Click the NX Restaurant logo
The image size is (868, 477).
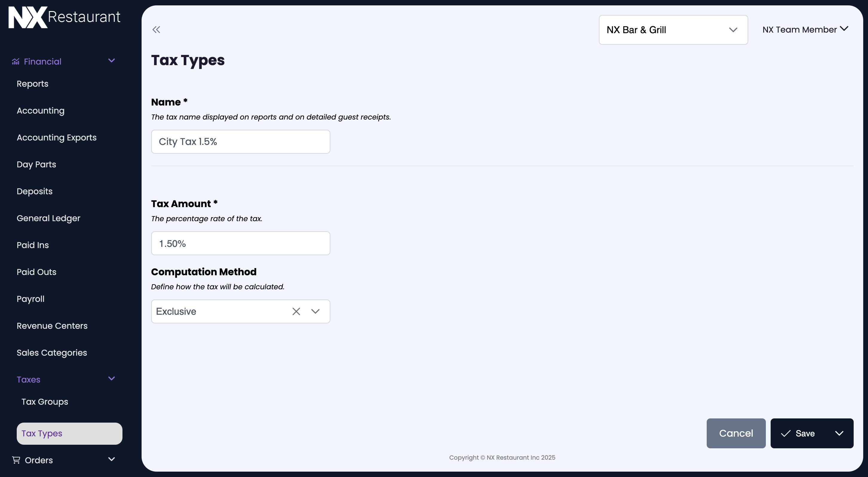coord(64,17)
